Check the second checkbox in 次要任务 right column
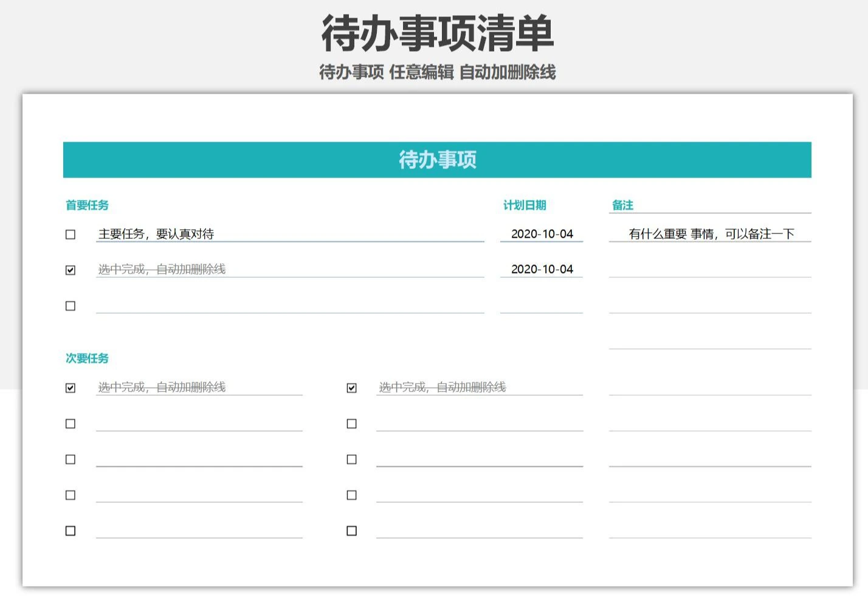The image size is (868, 614). (x=351, y=424)
